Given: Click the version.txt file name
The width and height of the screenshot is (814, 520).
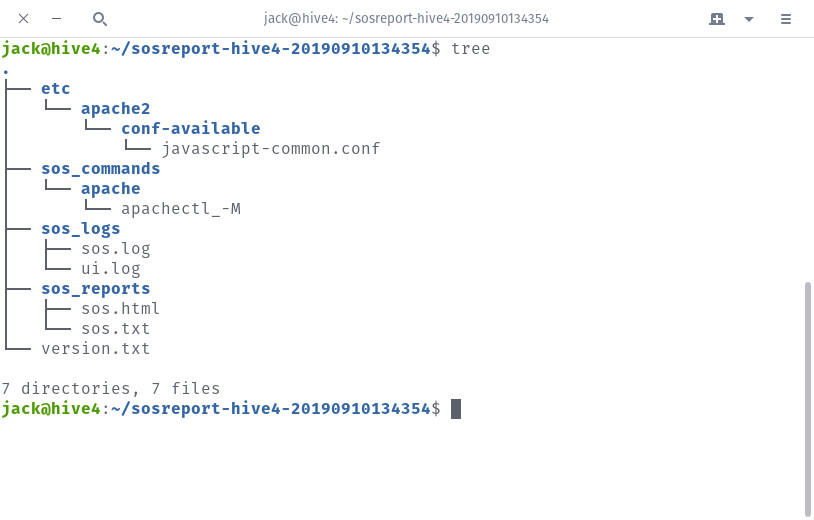Looking at the screenshot, I should point(96,349).
